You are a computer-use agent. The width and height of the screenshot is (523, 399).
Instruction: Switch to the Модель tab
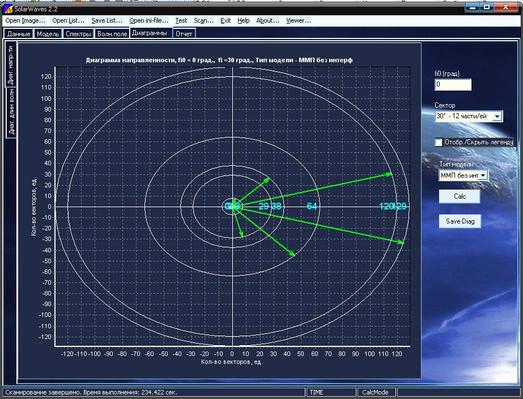(48, 34)
